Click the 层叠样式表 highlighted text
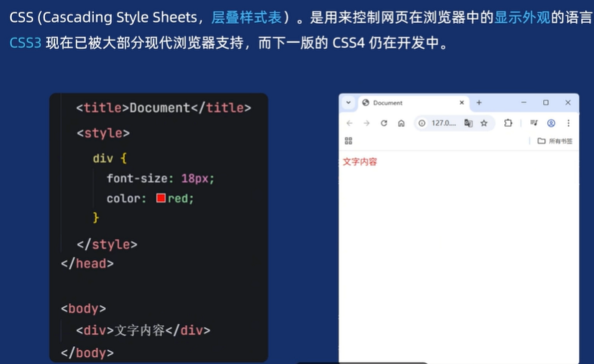594x364 pixels. pyautogui.click(x=246, y=18)
